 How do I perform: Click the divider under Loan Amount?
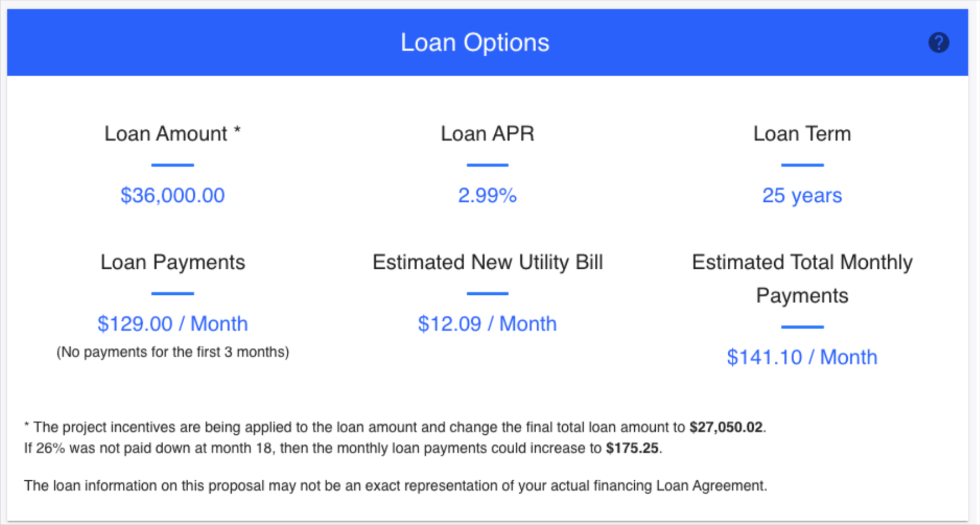172,165
